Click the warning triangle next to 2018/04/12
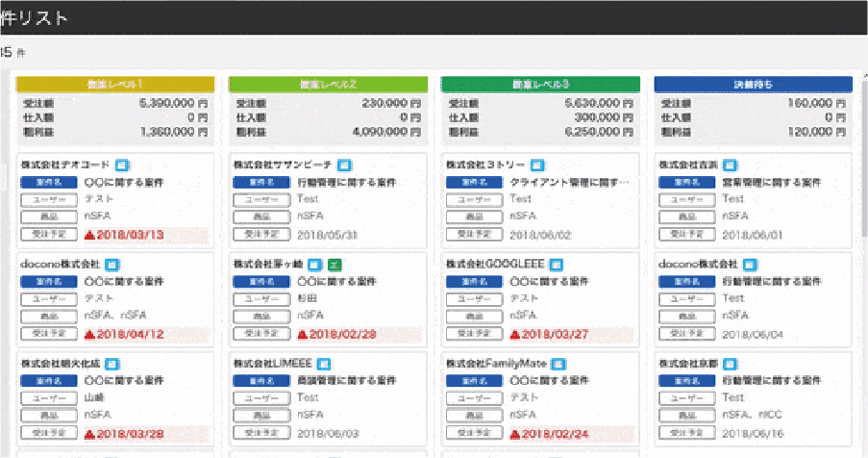The height and width of the screenshot is (458, 868). pos(89,335)
